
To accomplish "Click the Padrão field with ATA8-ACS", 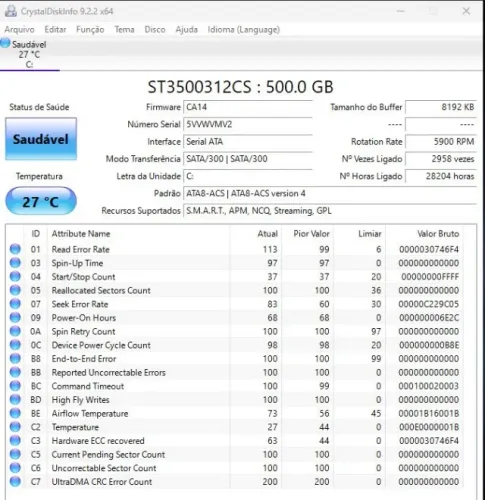I will (x=330, y=194).
